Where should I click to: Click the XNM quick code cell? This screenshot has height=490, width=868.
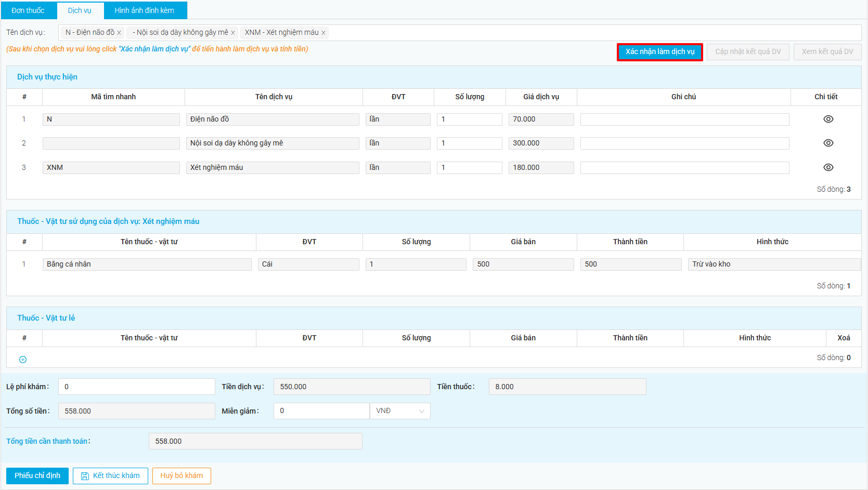tap(111, 168)
